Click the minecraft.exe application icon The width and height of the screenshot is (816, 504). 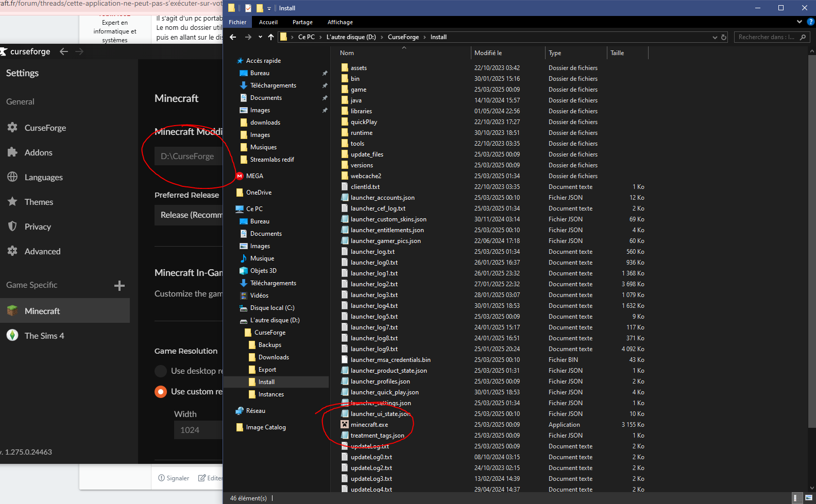(x=345, y=424)
